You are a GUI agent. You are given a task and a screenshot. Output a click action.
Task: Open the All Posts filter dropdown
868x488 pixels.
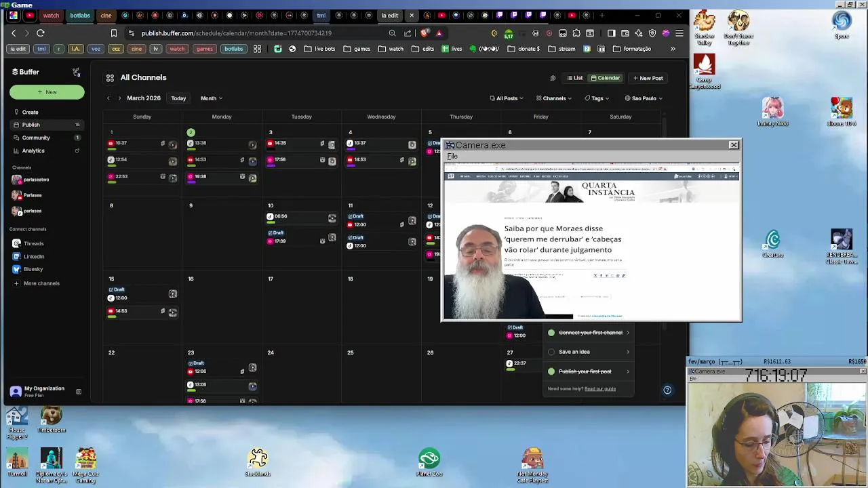(x=507, y=98)
